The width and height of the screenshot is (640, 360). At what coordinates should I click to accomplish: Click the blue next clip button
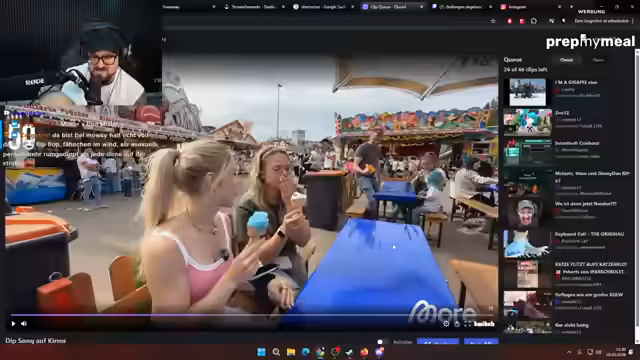[x=481, y=342]
